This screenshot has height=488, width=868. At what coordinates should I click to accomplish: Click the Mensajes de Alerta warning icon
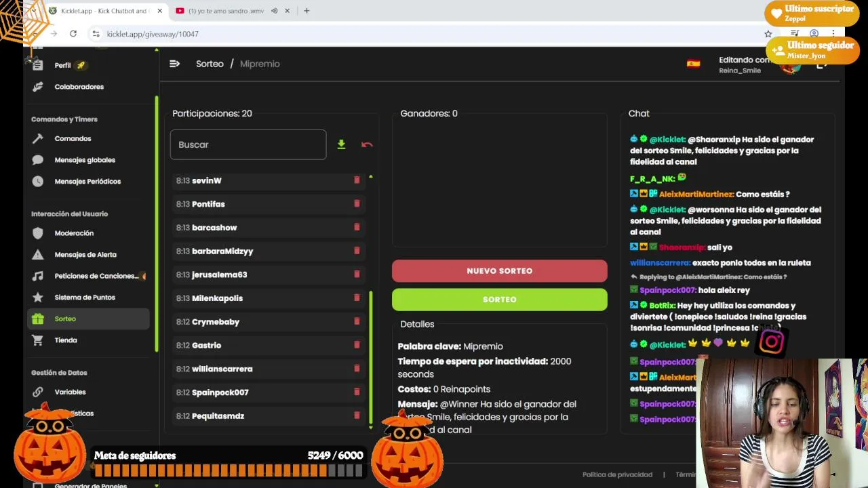coord(38,255)
